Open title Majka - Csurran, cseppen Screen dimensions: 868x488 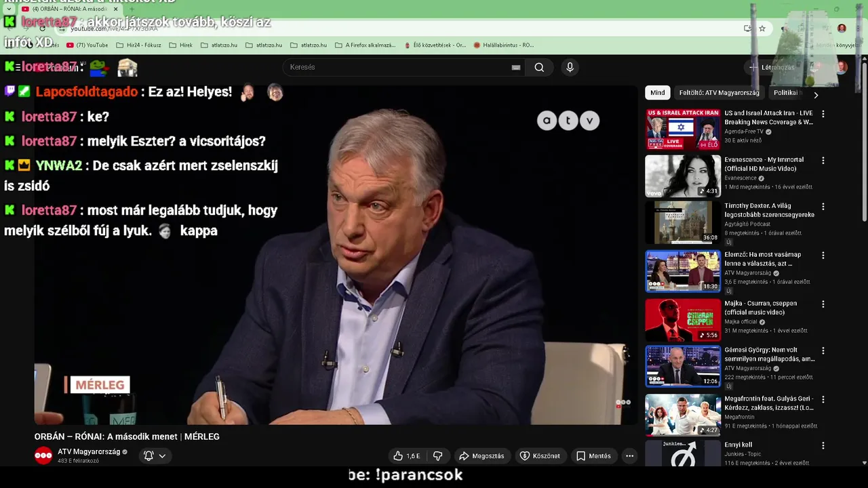click(761, 308)
